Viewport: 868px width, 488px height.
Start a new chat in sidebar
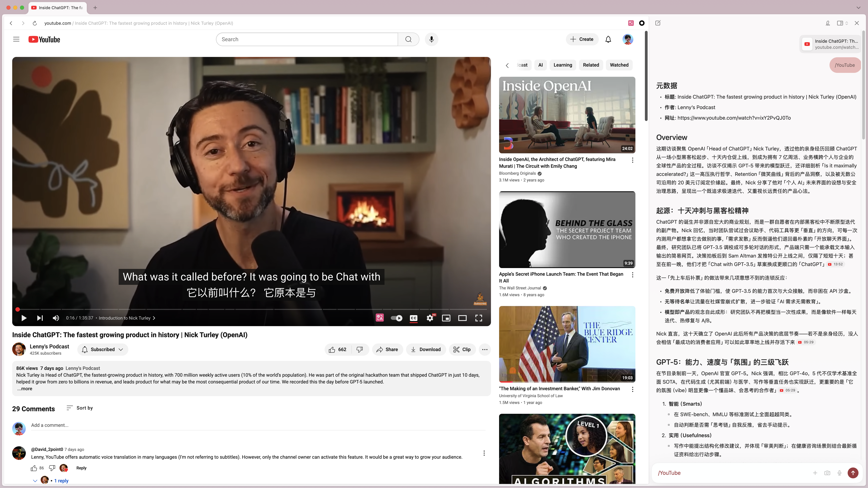658,23
